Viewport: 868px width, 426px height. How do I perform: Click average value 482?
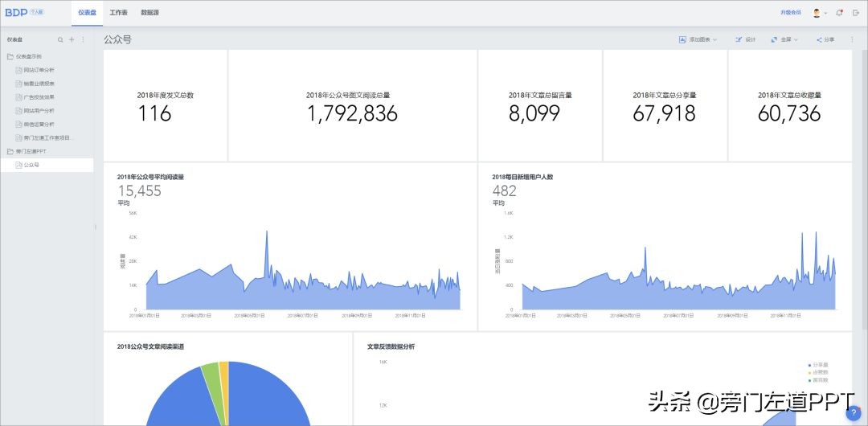pos(504,191)
